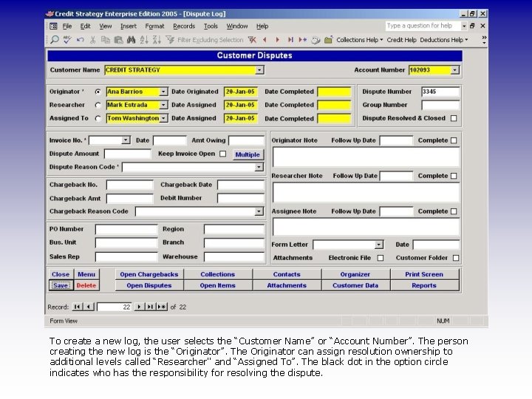Check the Electronic File box
The width and height of the screenshot is (532, 399).
pyautogui.click(x=381, y=258)
